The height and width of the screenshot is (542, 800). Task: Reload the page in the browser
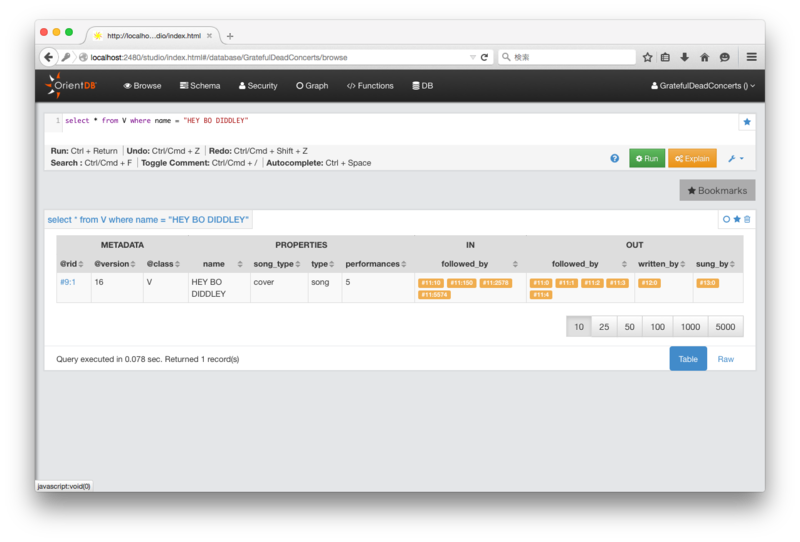tap(484, 57)
